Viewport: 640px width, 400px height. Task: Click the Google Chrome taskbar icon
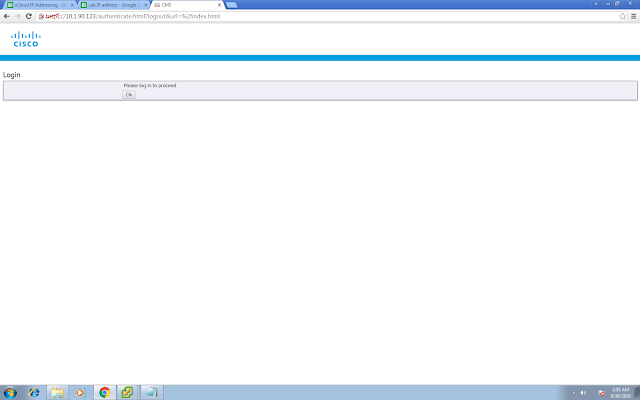[x=104, y=393]
